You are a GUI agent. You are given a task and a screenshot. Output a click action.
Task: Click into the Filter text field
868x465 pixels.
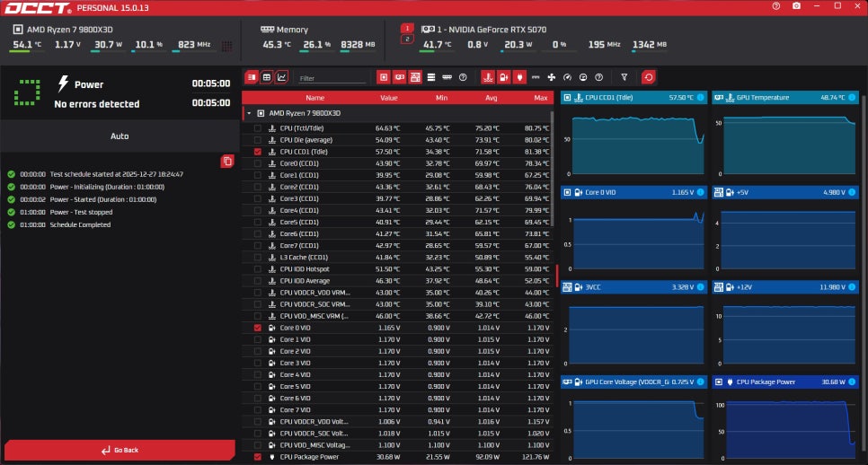point(332,78)
